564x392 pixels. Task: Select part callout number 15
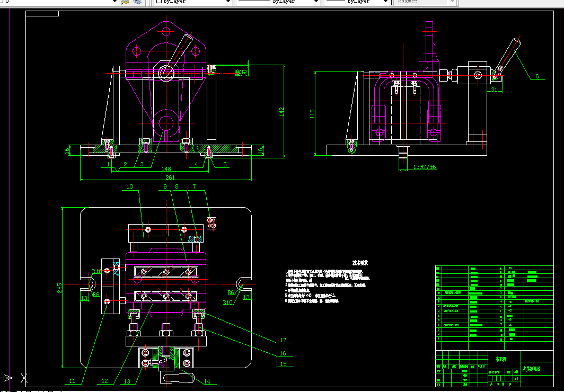283,364
